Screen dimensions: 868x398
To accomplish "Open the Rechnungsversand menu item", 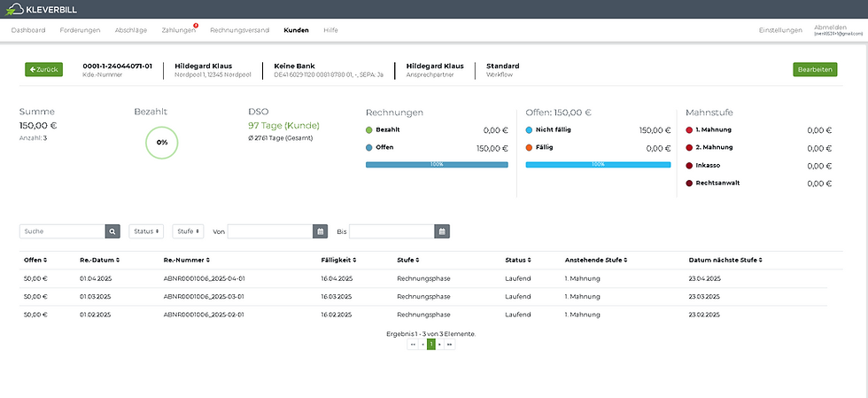I will (x=240, y=30).
